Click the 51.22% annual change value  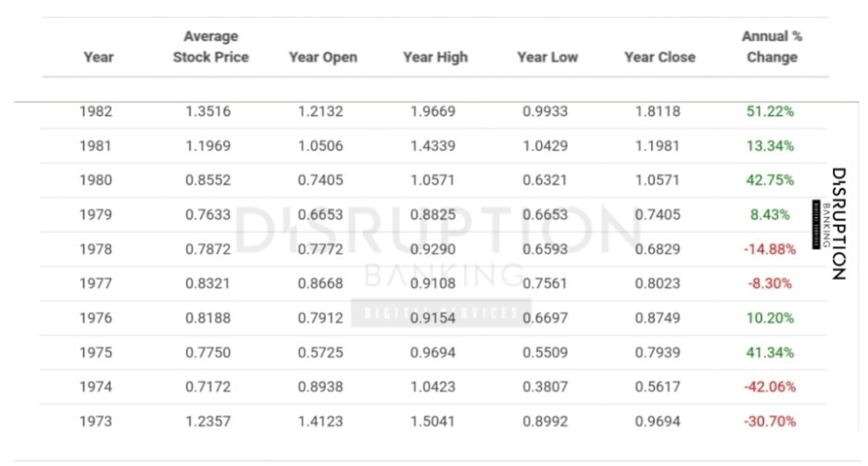point(770,111)
